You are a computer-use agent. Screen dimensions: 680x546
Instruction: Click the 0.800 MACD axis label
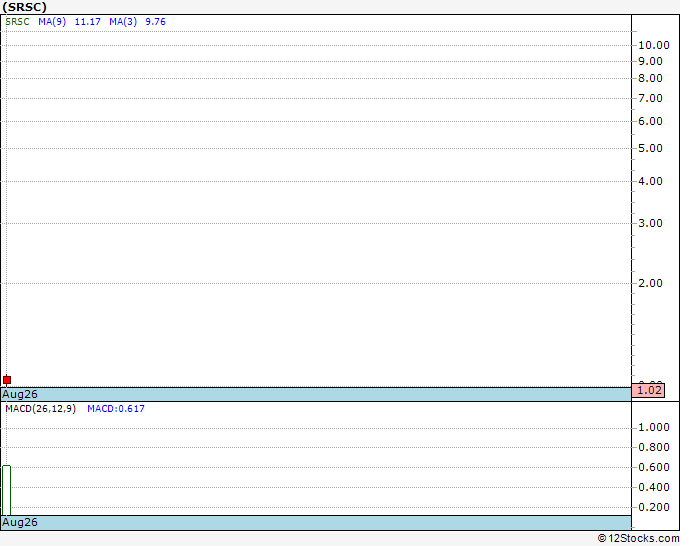click(654, 447)
